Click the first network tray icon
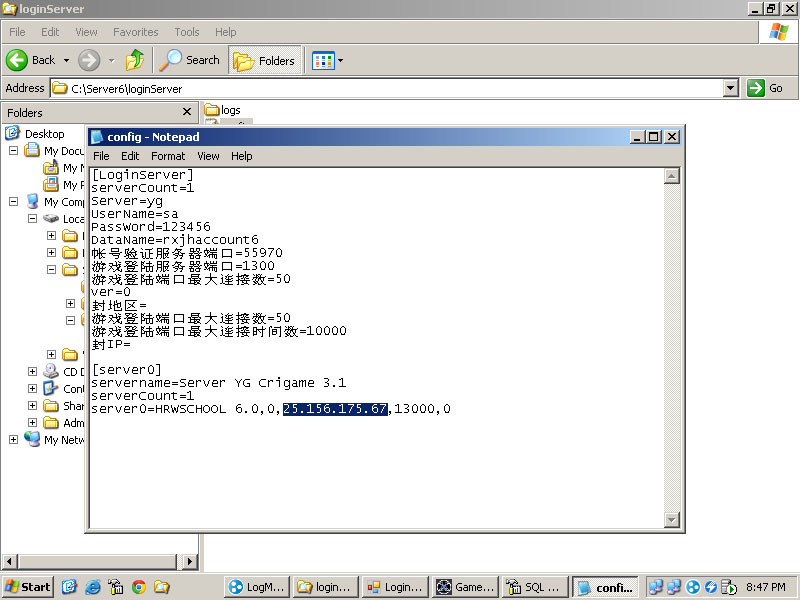This screenshot has width=800, height=600. [656, 587]
